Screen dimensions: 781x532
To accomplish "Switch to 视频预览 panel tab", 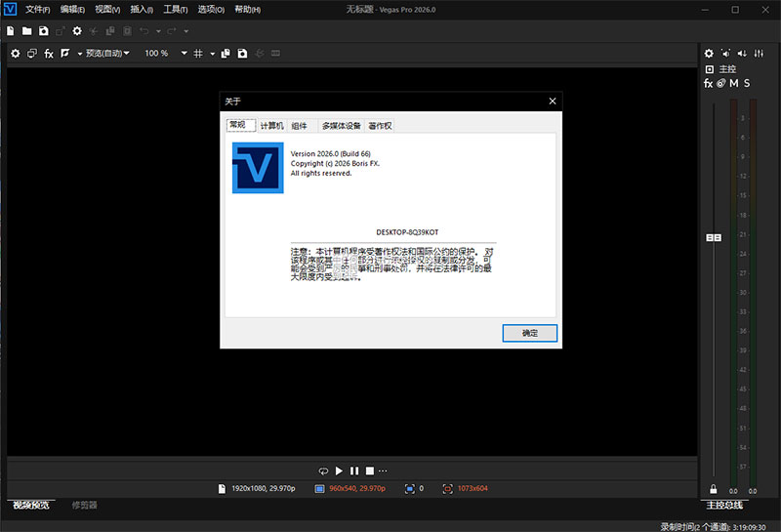I will click(x=31, y=505).
